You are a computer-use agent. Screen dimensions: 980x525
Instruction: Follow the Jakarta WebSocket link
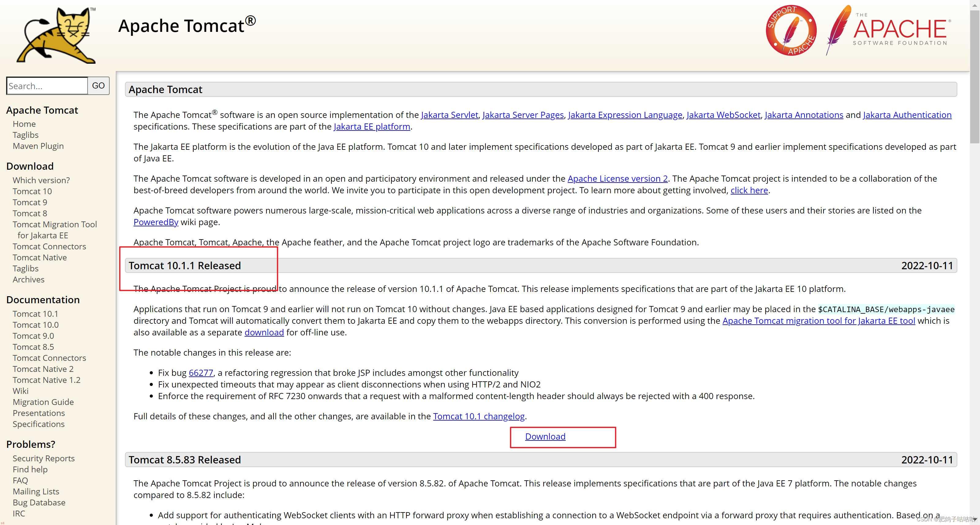[724, 115]
